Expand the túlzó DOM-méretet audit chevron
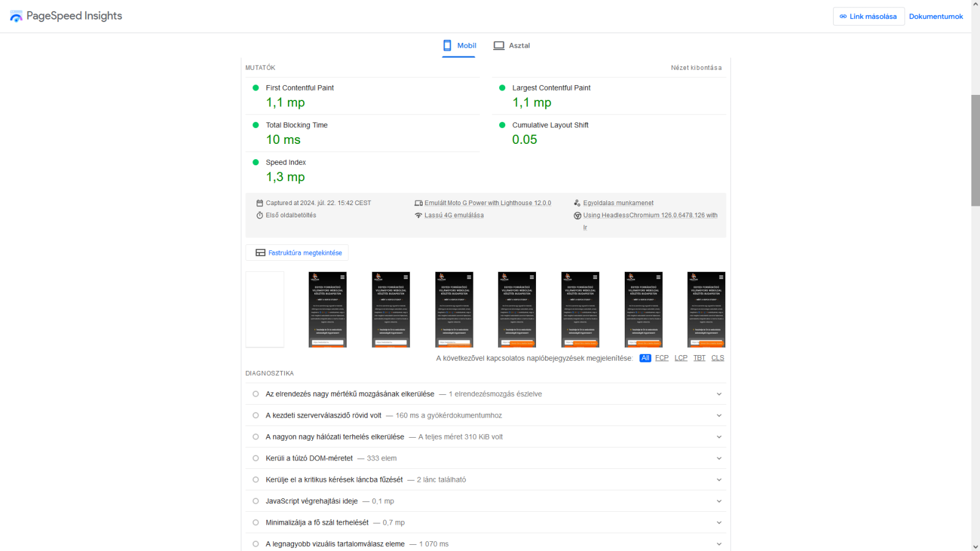Viewport: 980px width, 551px height. [x=719, y=459]
